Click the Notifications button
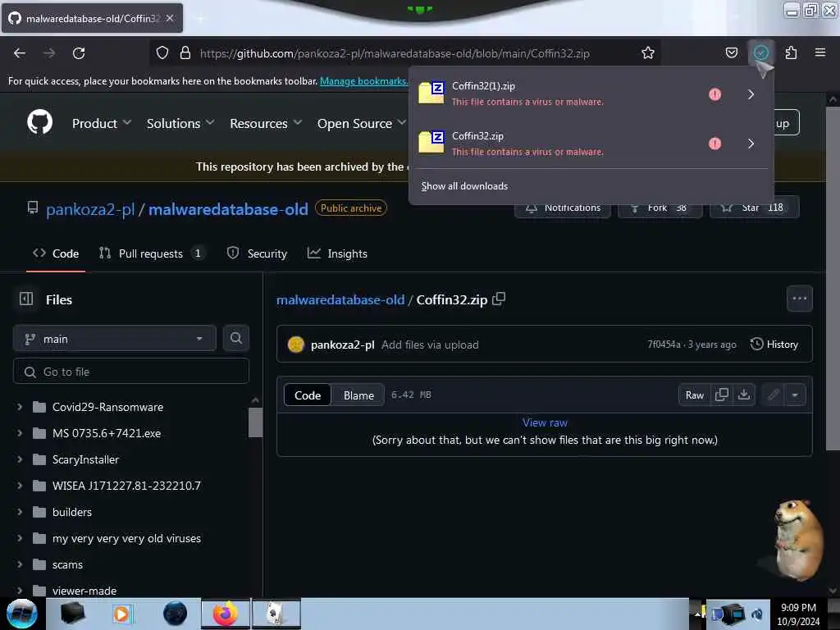This screenshot has width=840, height=630. click(x=563, y=208)
